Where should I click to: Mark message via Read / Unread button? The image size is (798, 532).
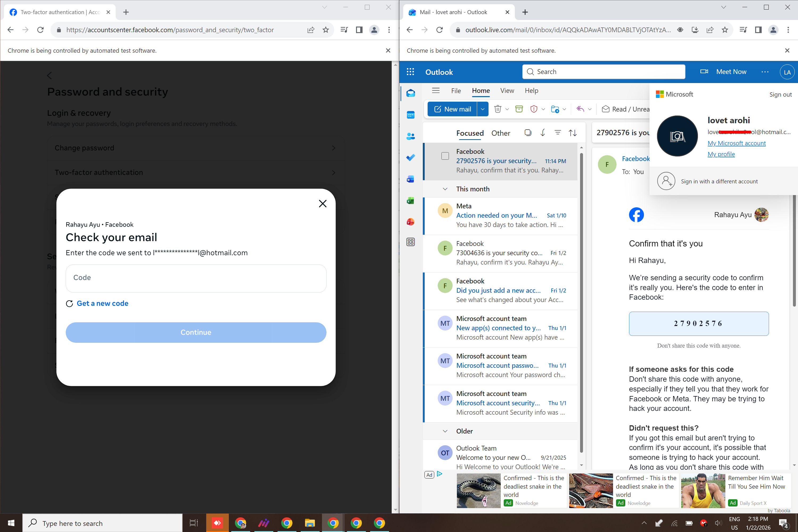point(625,109)
